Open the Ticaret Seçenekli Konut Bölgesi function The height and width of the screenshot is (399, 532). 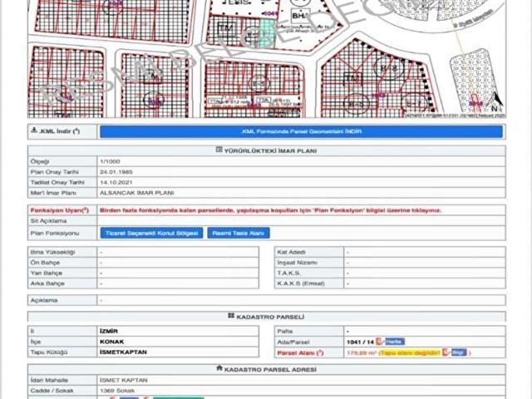[x=151, y=233]
